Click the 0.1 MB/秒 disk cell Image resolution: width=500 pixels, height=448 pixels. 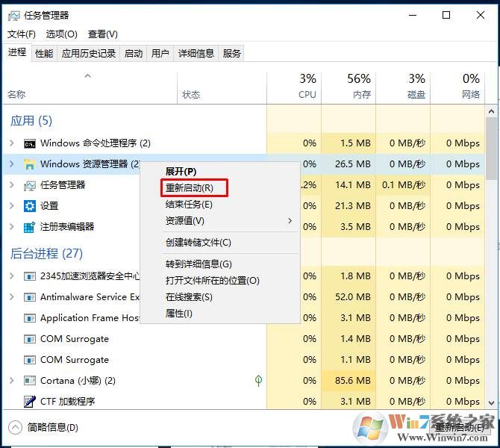point(403,184)
